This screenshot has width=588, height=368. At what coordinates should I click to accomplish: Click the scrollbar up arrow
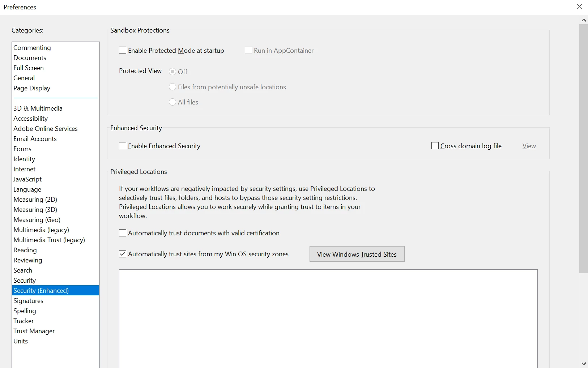[584, 20]
